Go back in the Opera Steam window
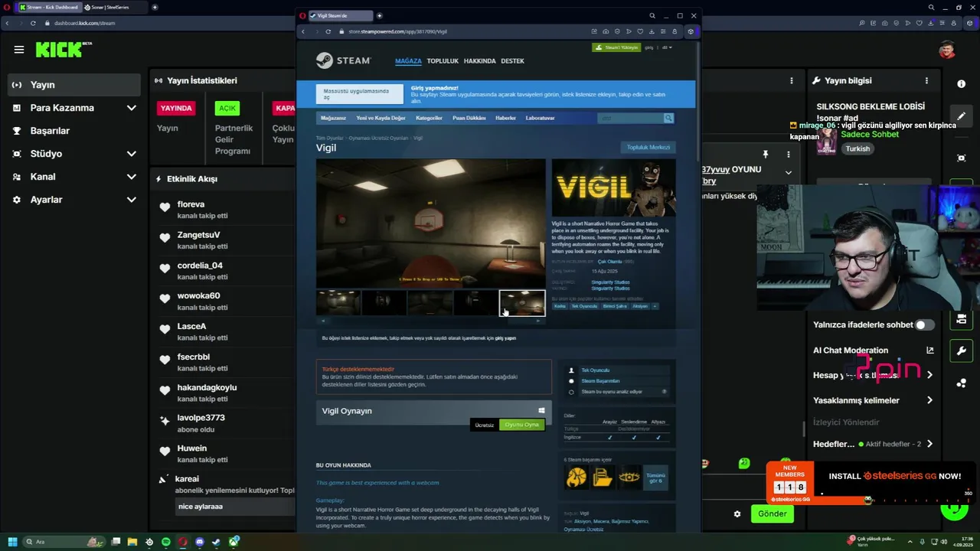Viewport: 980px width, 551px height. click(303, 31)
